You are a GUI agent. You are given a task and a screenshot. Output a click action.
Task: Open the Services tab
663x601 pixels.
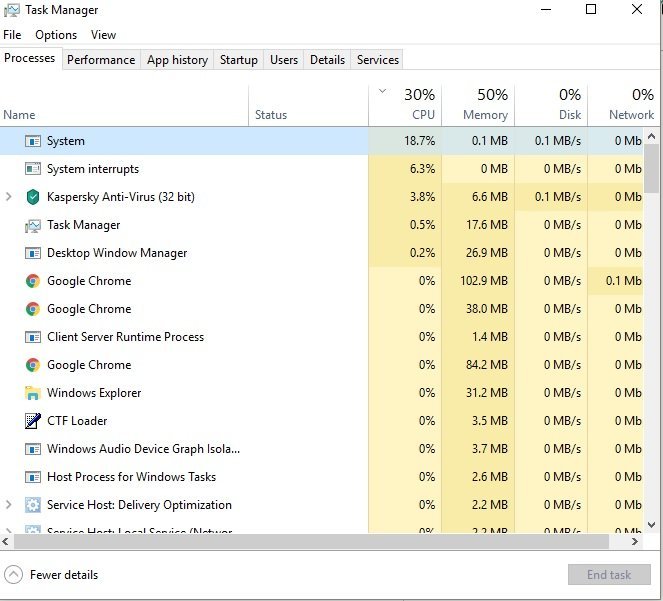378,60
